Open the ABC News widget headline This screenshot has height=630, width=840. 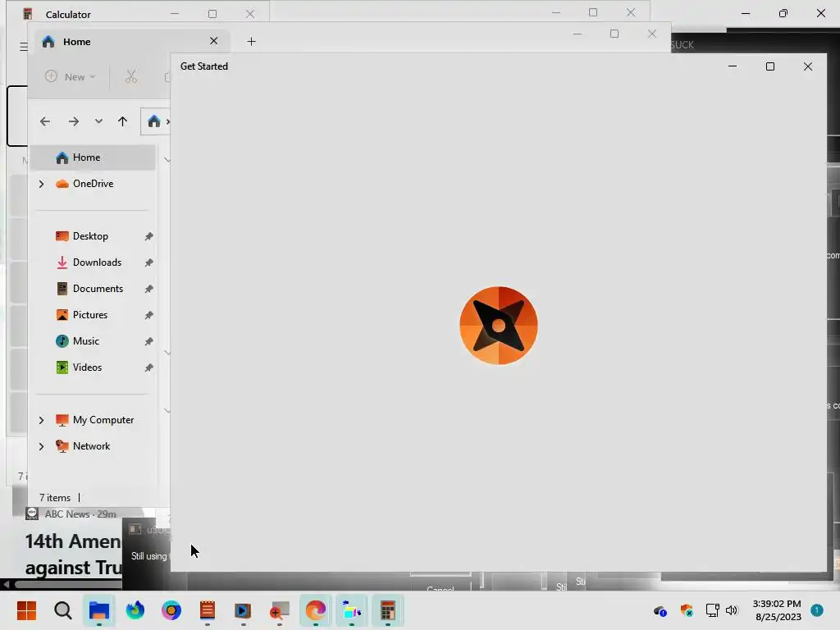73,555
